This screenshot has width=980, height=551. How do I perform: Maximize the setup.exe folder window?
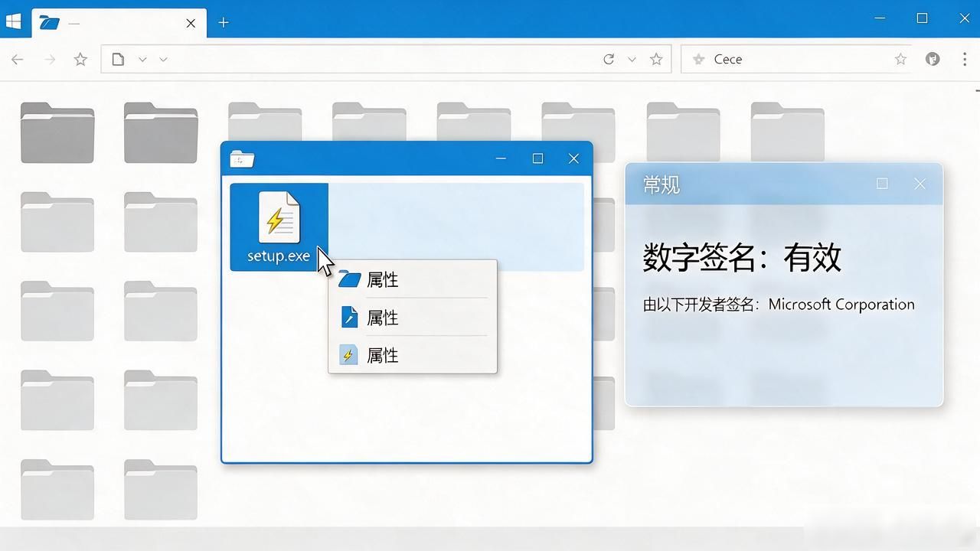click(537, 158)
